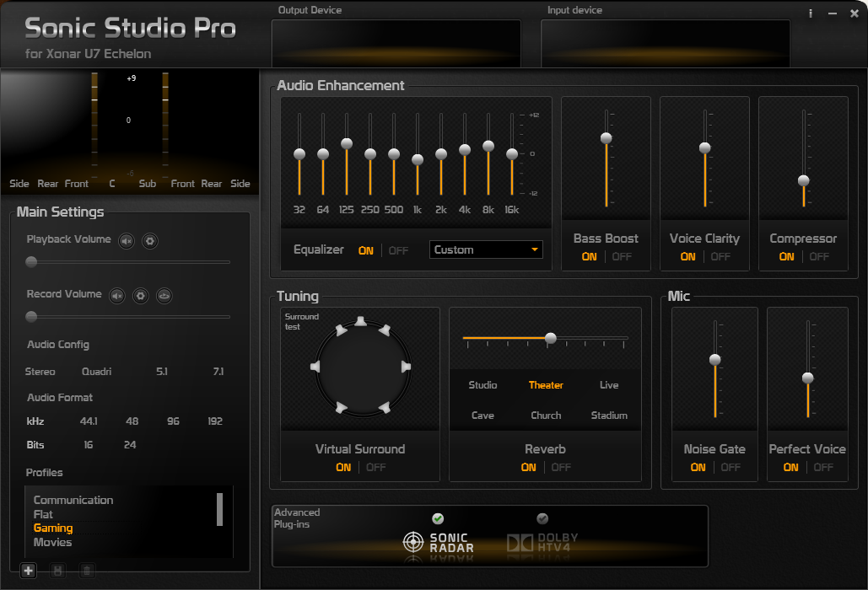The height and width of the screenshot is (590, 868).
Task: Toggle the Sonic Radar green checkmark
Action: [438, 518]
